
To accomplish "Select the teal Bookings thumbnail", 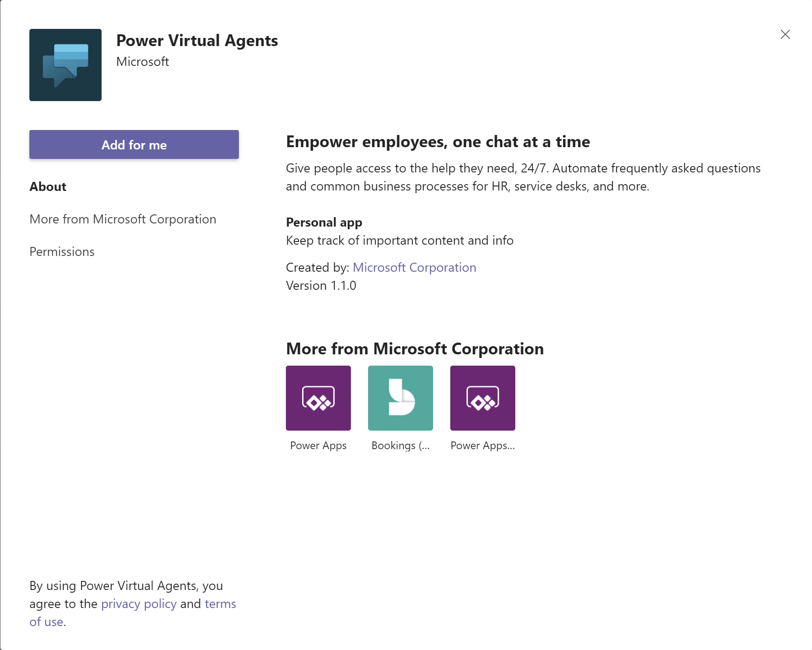I will [x=400, y=398].
